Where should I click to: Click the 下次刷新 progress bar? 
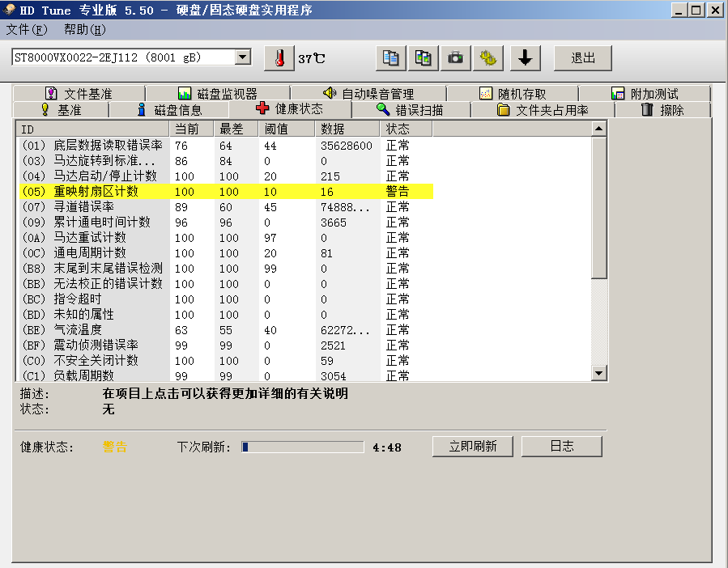[x=302, y=447]
